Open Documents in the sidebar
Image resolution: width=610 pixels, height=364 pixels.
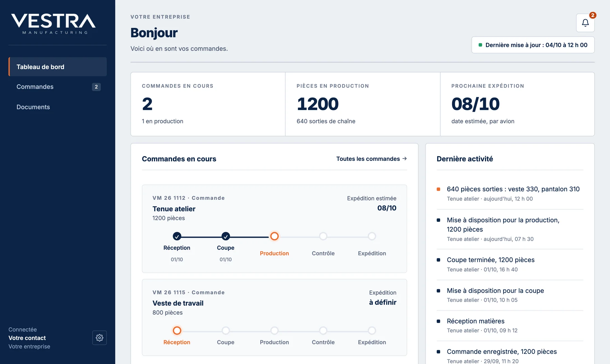tap(58, 107)
